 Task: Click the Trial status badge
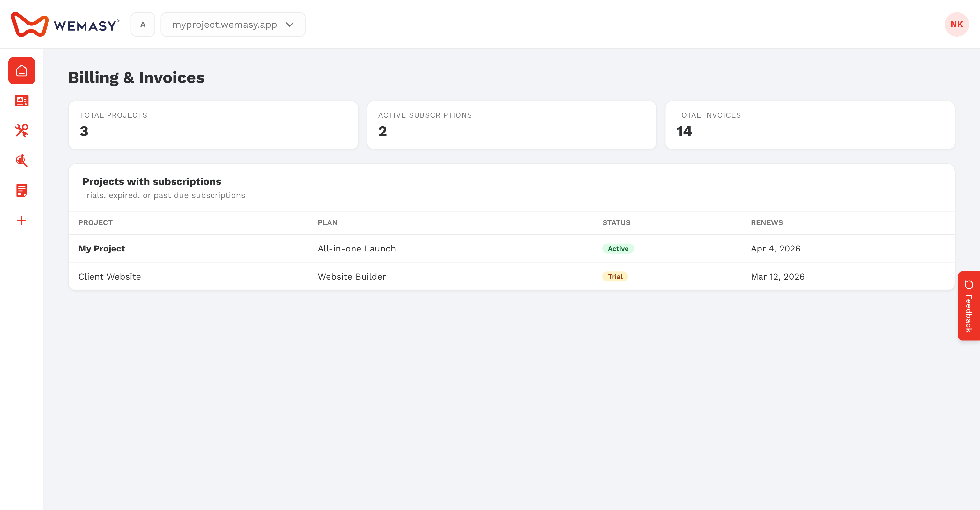click(x=615, y=277)
